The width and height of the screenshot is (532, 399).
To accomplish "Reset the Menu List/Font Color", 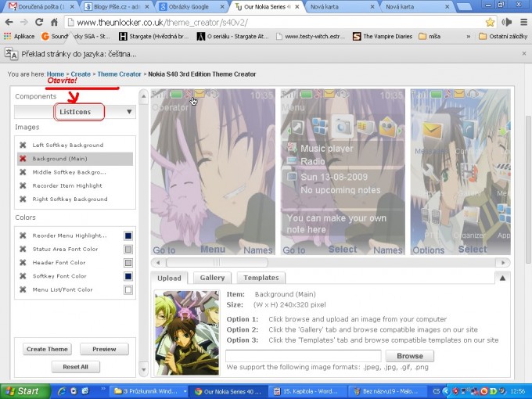I will [x=23, y=289].
